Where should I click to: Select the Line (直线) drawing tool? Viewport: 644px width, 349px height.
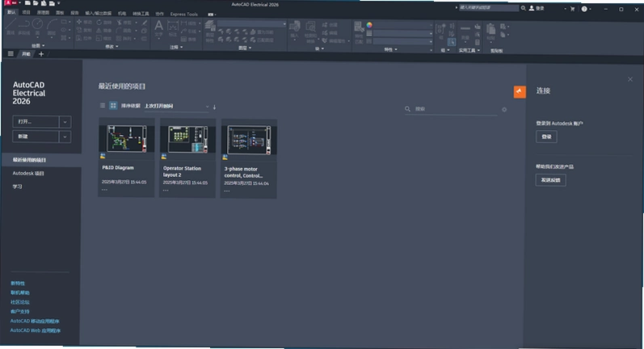[x=11, y=27]
